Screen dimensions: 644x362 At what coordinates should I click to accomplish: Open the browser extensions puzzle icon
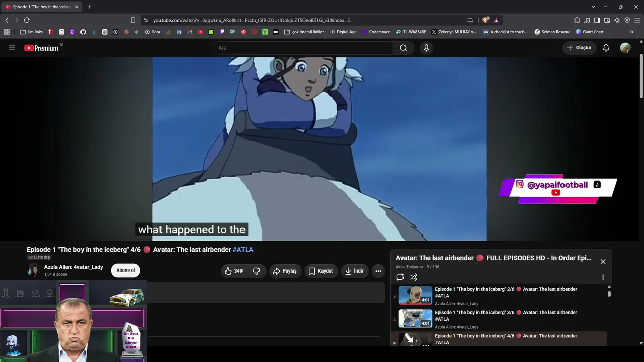[577, 20]
